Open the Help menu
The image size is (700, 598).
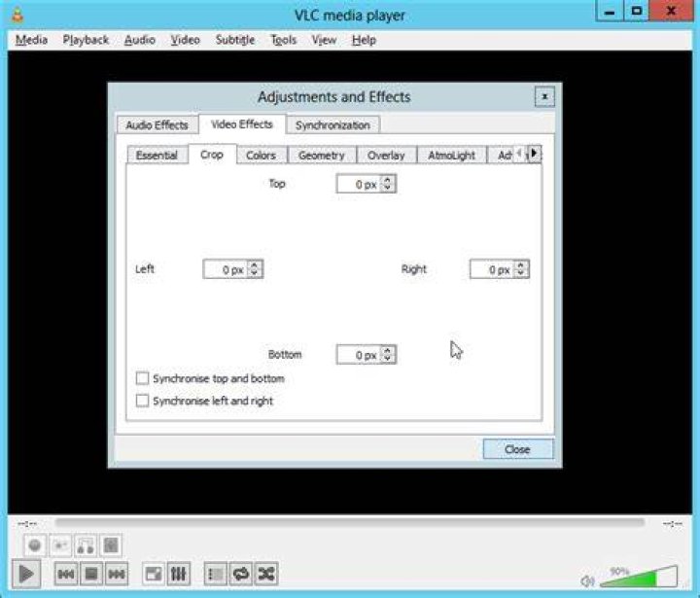coord(364,40)
